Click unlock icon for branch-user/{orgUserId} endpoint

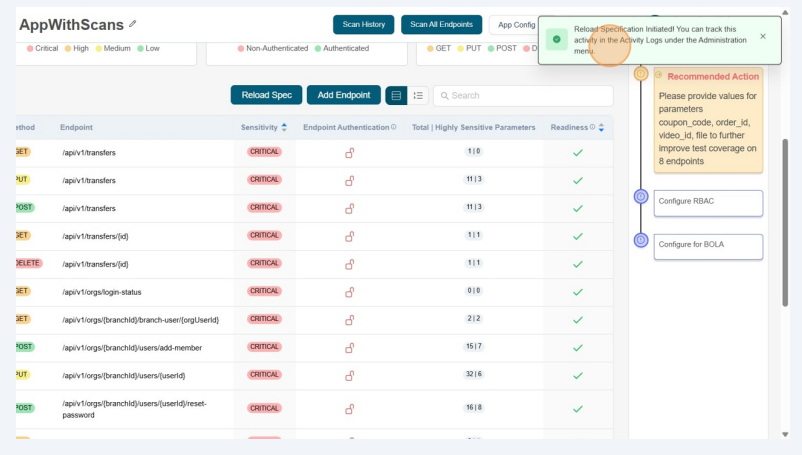coord(349,320)
